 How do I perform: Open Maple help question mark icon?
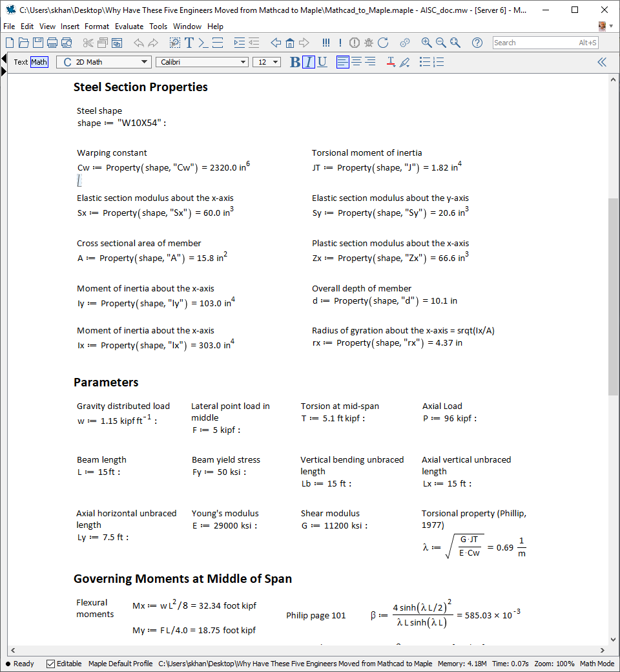point(477,43)
